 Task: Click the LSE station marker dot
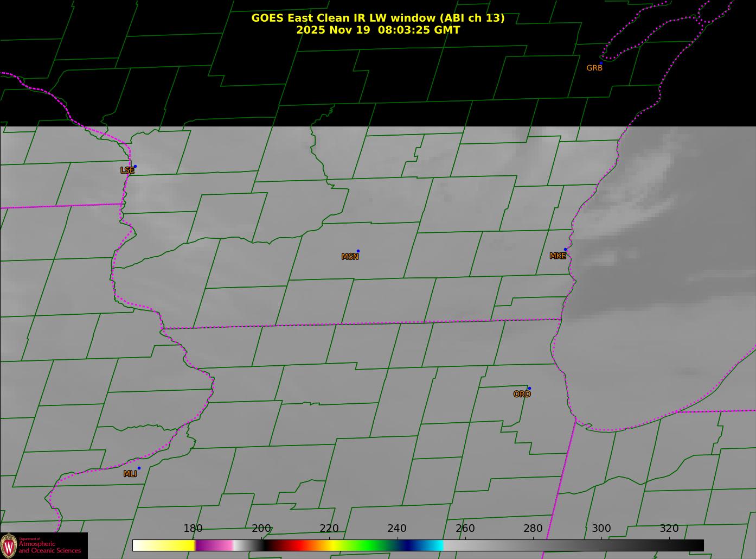(x=135, y=166)
